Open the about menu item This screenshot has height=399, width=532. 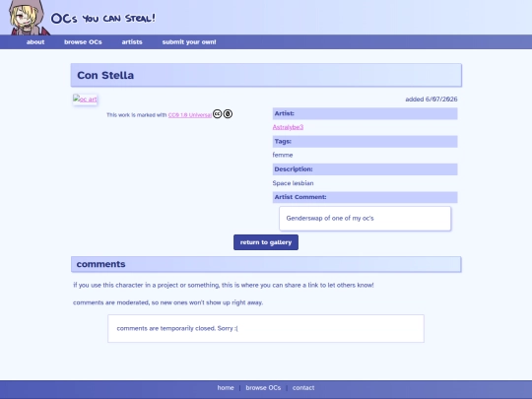tap(35, 42)
